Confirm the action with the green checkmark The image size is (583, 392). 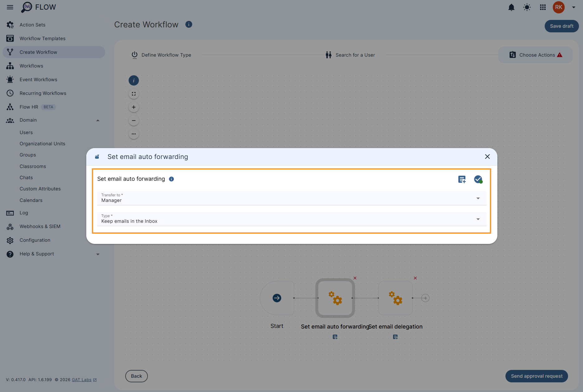(x=478, y=179)
